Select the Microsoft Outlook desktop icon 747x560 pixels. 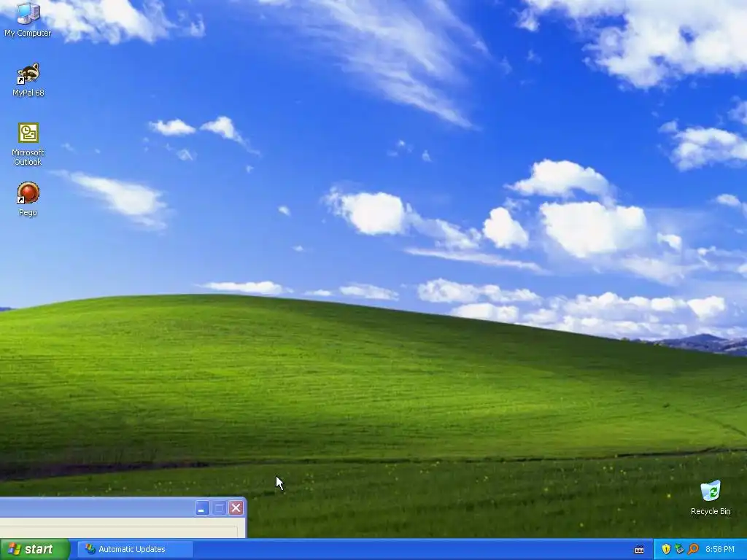pyautogui.click(x=28, y=145)
